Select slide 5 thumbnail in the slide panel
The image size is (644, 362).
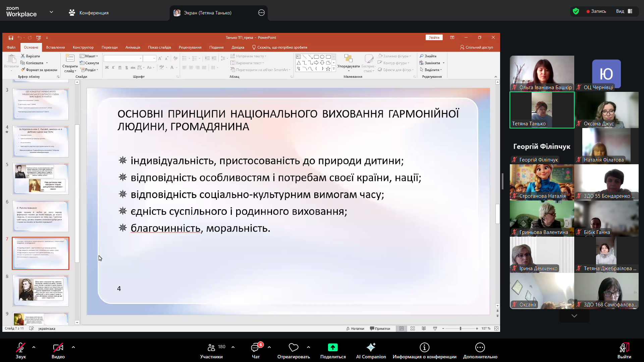(x=41, y=179)
